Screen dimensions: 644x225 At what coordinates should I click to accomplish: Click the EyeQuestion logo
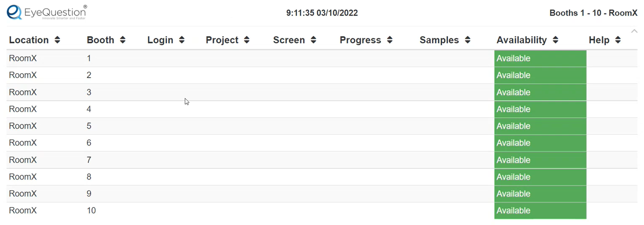(47, 12)
